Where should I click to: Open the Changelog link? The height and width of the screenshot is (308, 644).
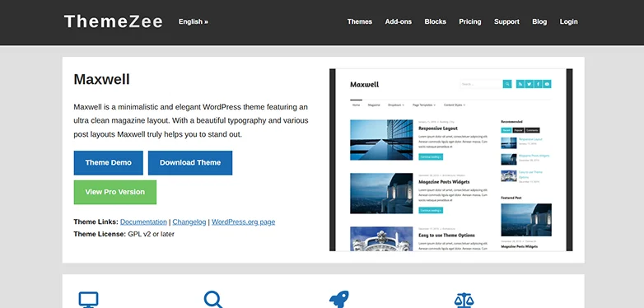(189, 222)
